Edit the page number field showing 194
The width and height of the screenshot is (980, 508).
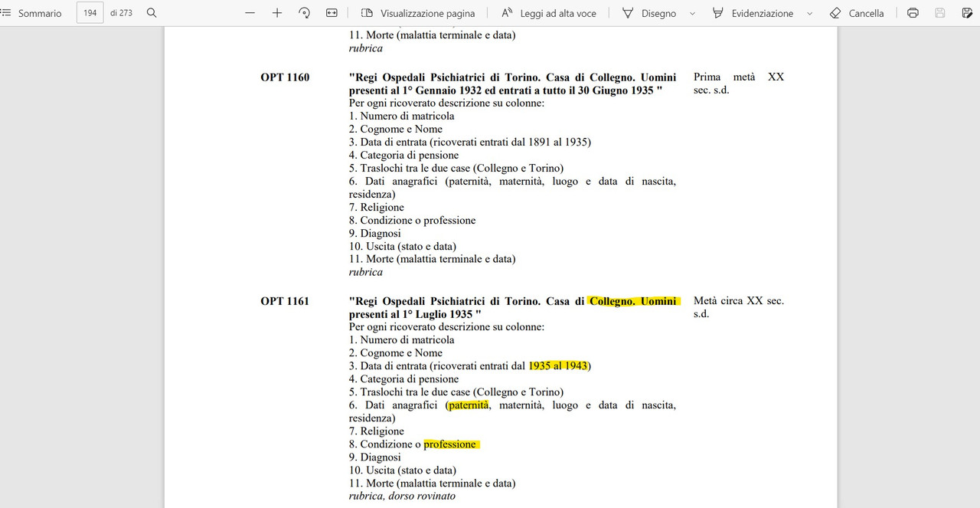pyautogui.click(x=90, y=13)
